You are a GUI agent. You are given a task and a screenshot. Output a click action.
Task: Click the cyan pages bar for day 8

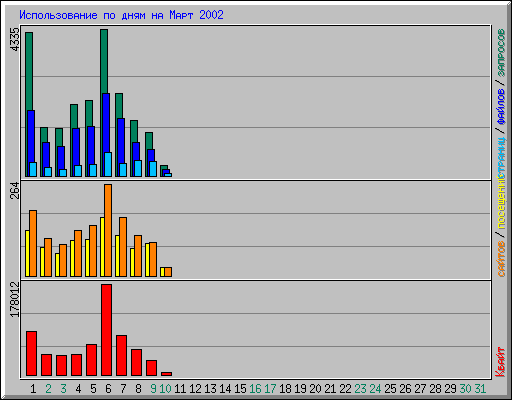coord(138,168)
